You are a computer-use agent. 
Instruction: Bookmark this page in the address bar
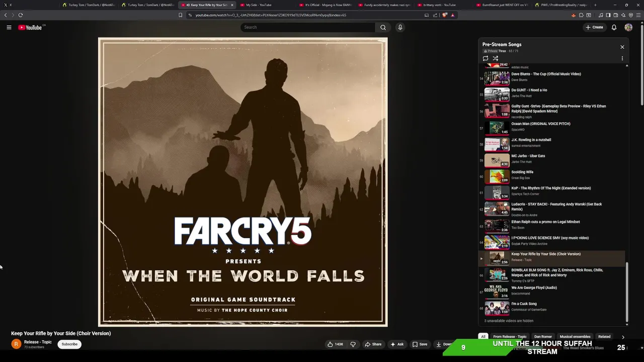coord(180,15)
